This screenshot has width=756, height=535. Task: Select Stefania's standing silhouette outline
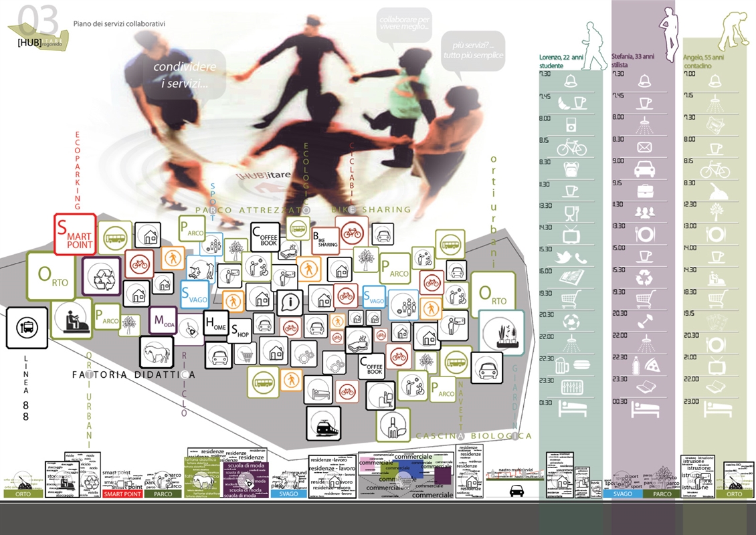670,34
